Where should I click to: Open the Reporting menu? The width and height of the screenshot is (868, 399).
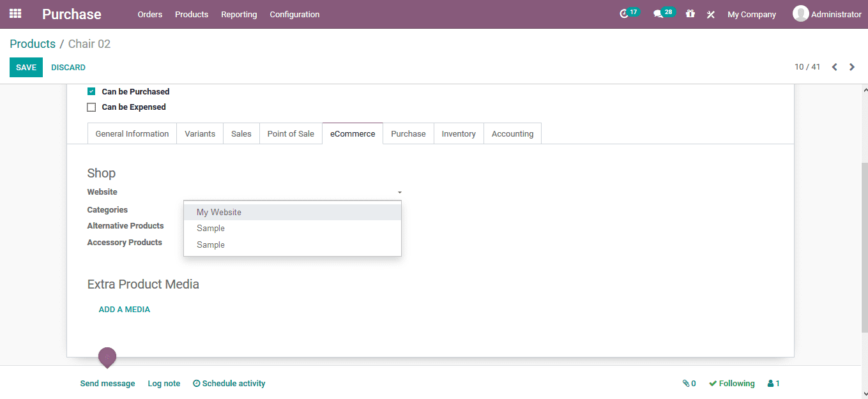pos(239,14)
